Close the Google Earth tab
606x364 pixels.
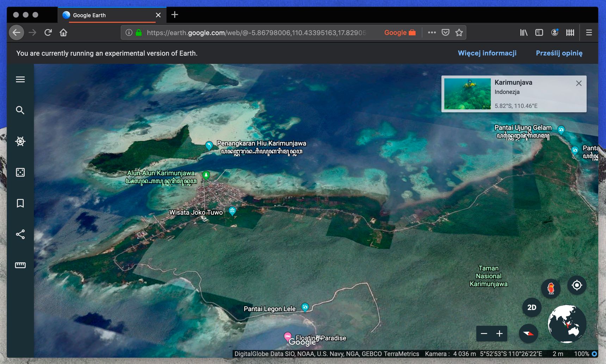pyautogui.click(x=158, y=15)
